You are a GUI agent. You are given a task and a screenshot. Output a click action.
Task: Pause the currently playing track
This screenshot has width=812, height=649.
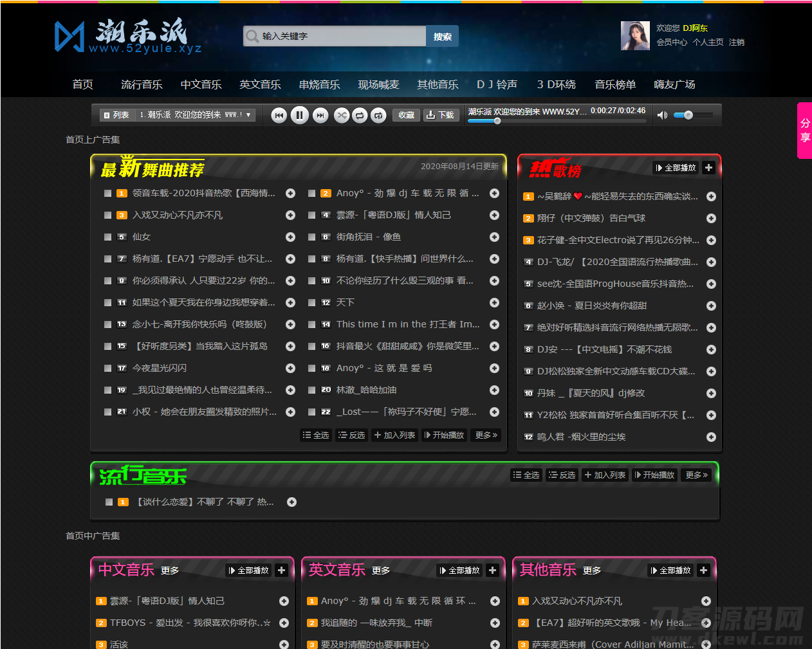[x=300, y=115]
